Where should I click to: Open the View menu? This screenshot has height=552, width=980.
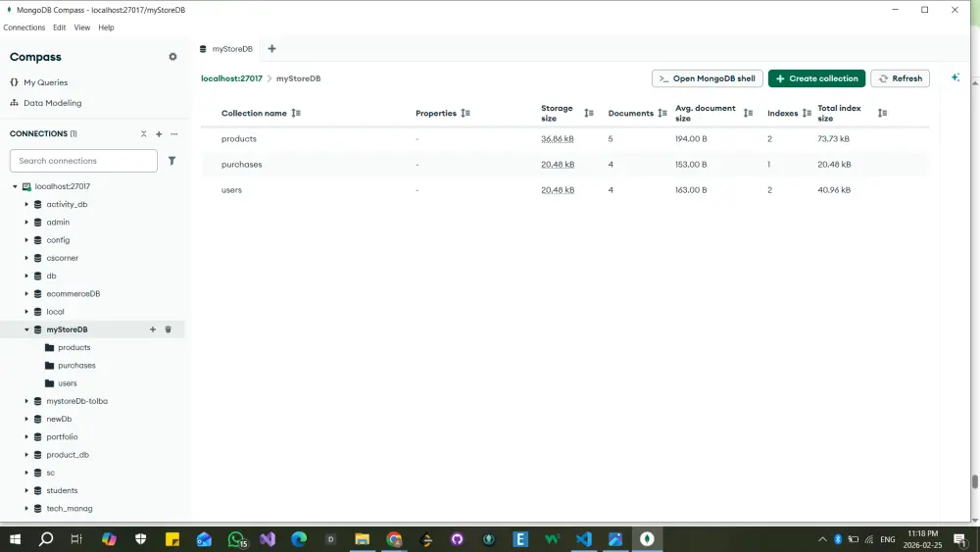coord(82,27)
